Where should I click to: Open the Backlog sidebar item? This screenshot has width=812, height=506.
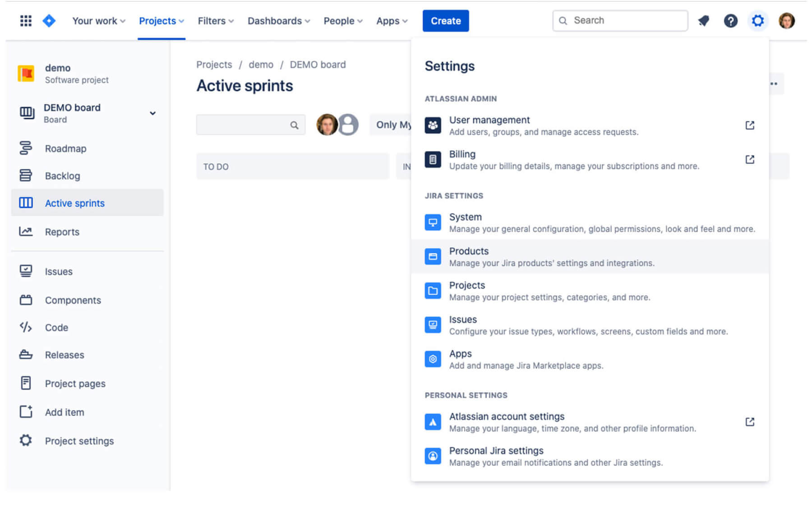tap(63, 176)
